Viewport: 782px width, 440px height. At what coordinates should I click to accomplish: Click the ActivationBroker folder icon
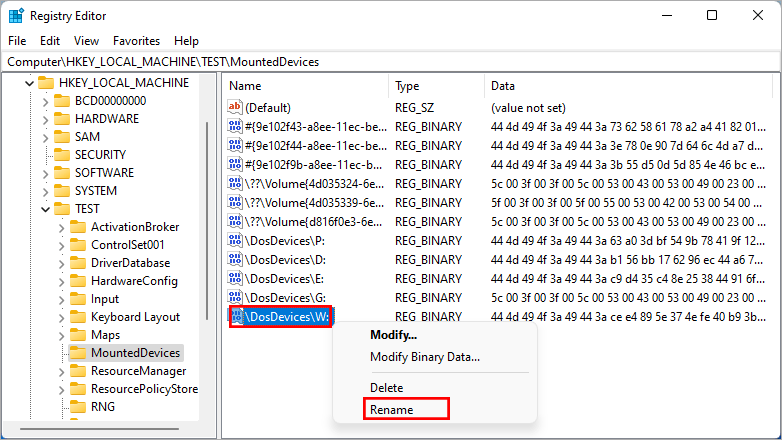(78, 227)
